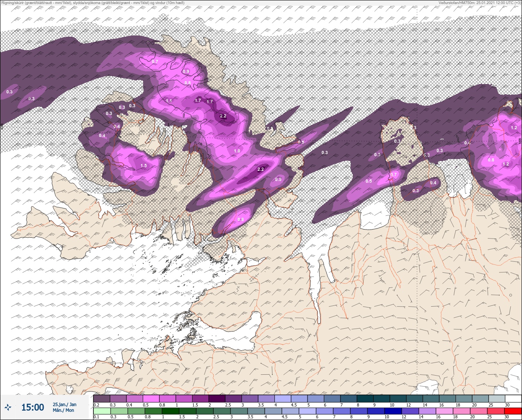Viewport: 522px width, 420px height.
Task: Select the upper legend swatch labeled 0.5
Action: pyautogui.click(x=151, y=398)
